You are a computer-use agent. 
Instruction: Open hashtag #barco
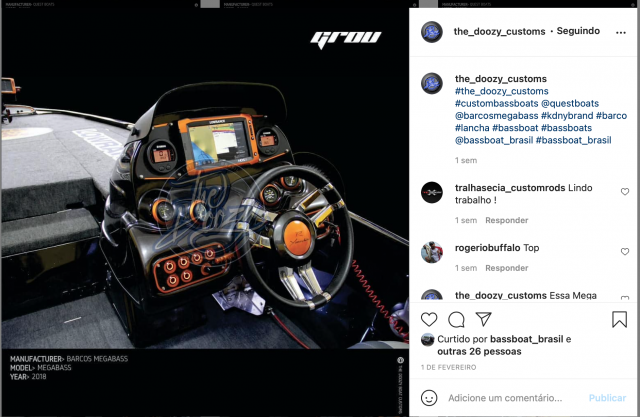pyautogui.click(x=611, y=115)
